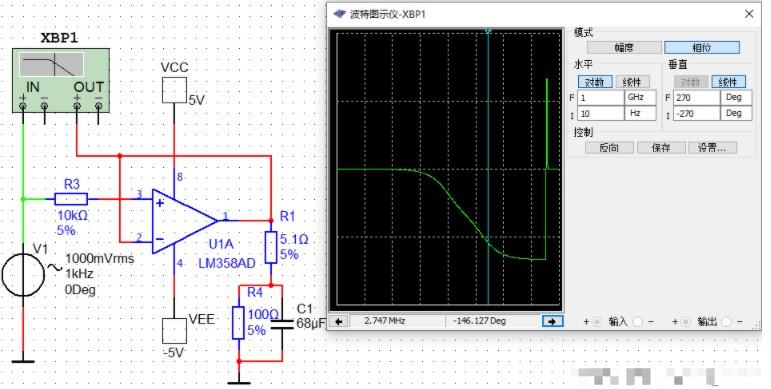This screenshot has width=771, height=389.
Task: Select the input minus radio button
Action: 638,322
